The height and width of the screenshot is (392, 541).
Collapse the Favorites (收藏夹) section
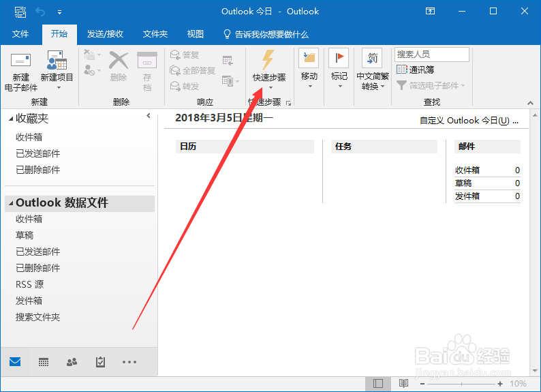point(11,119)
